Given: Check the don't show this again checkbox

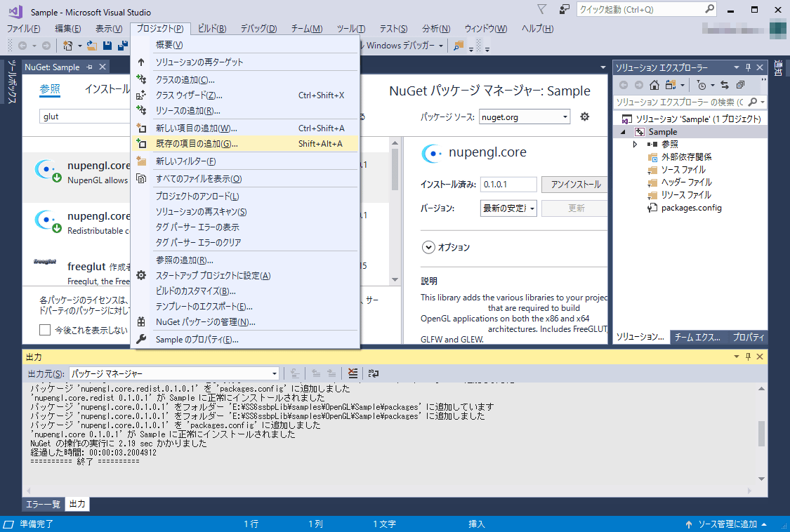Looking at the screenshot, I should click(45, 330).
